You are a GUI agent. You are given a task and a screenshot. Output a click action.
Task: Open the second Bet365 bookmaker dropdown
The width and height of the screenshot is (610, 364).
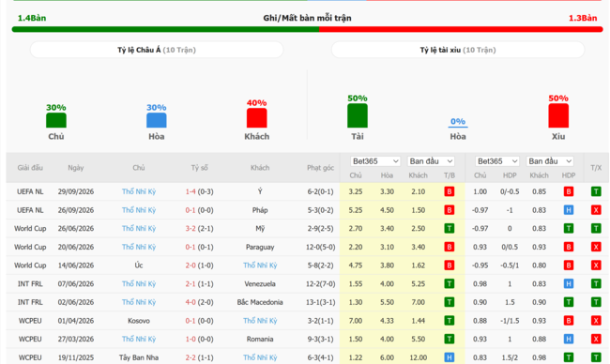point(497,161)
